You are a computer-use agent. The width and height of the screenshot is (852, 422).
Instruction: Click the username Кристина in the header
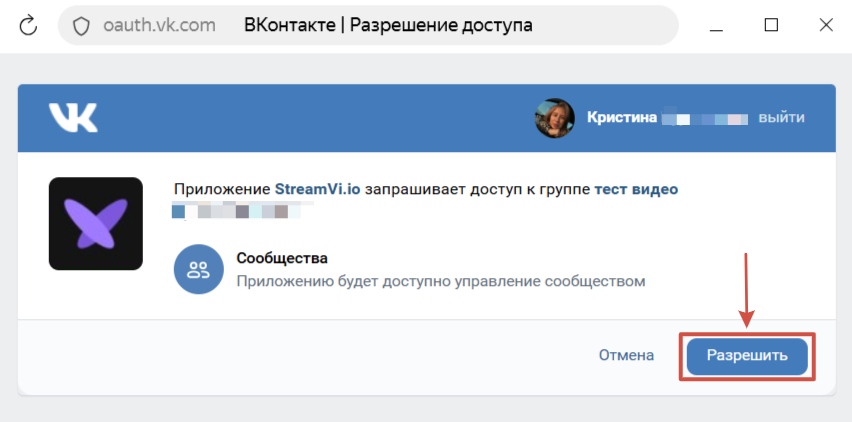[x=622, y=117]
